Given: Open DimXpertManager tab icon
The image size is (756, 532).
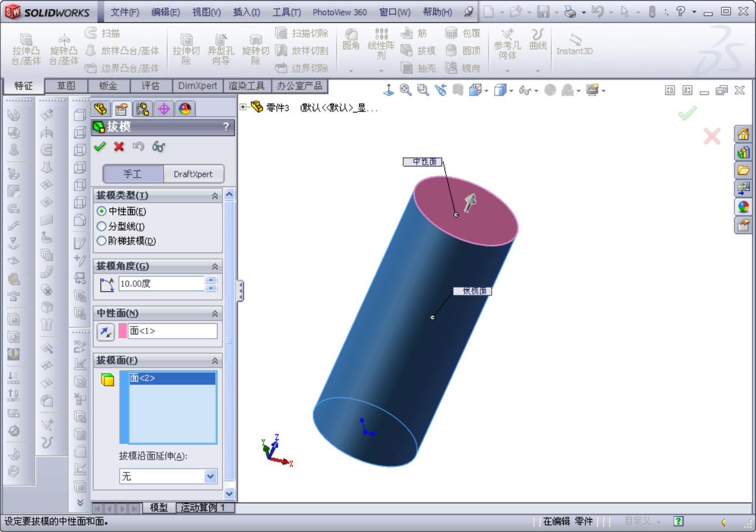Looking at the screenshot, I should [164, 109].
